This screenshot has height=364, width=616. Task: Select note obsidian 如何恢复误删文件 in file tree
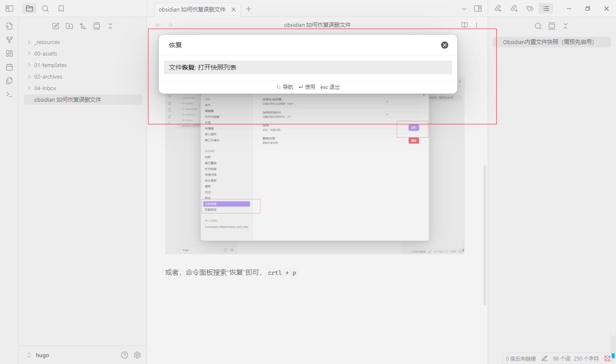pyautogui.click(x=83, y=100)
